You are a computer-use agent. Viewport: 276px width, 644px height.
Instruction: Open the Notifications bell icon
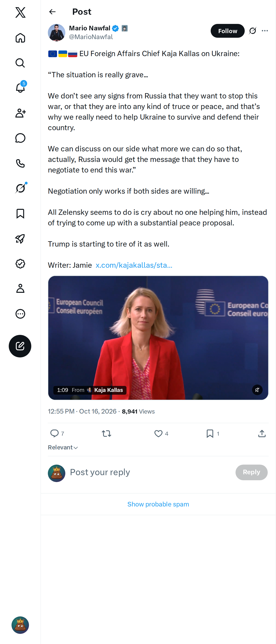tap(20, 88)
